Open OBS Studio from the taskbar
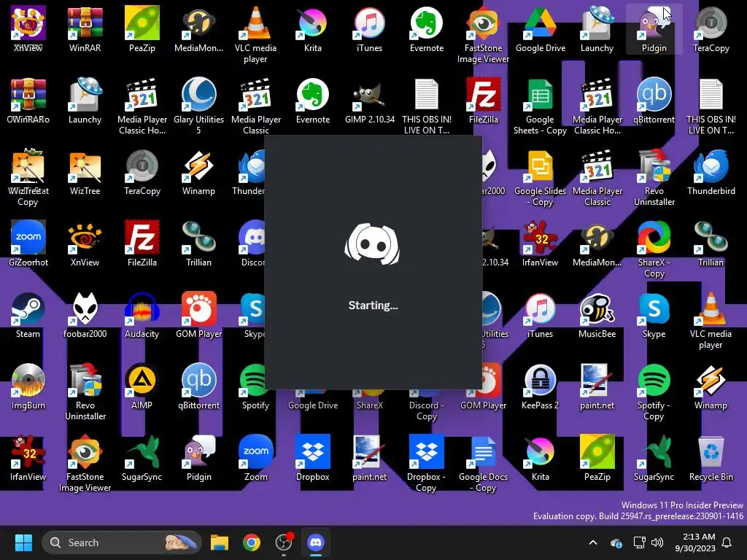The height and width of the screenshot is (560, 747). pyautogui.click(x=284, y=542)
